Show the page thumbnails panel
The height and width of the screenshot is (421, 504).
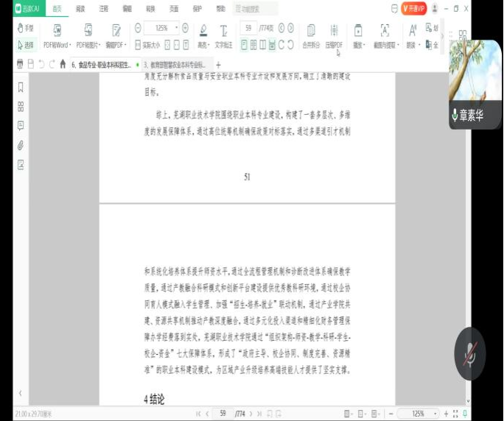click(x=21, y=106)
